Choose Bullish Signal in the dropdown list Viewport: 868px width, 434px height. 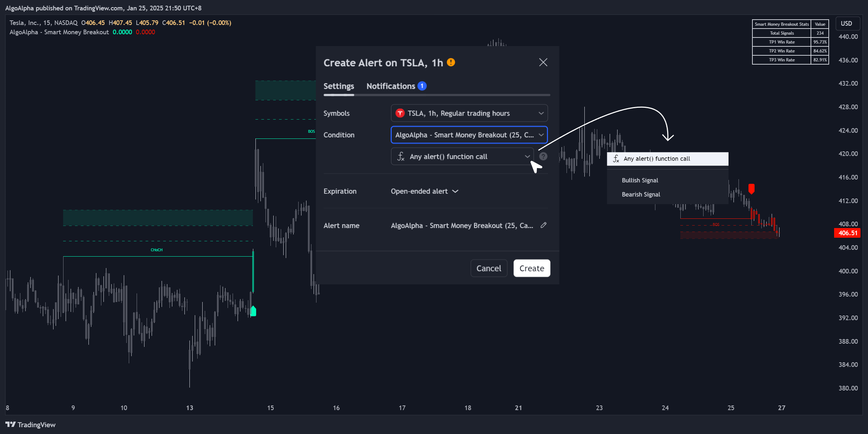click(640, 180)
